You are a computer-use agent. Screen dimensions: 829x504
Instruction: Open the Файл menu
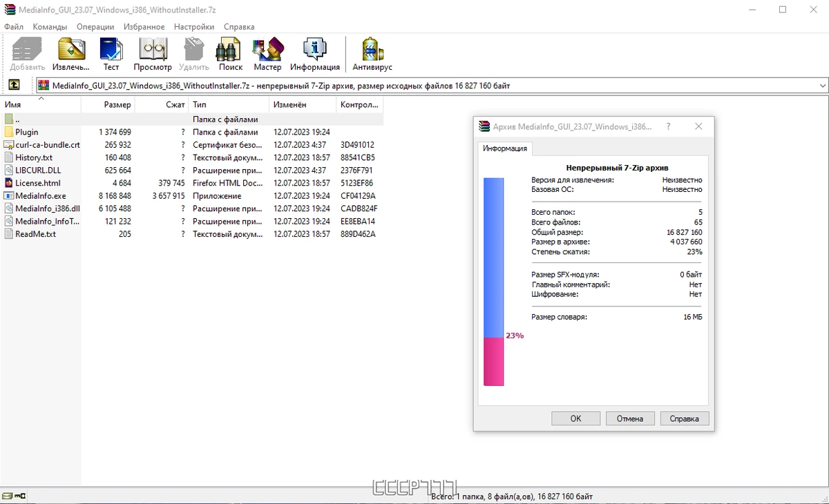pos(14,27)
